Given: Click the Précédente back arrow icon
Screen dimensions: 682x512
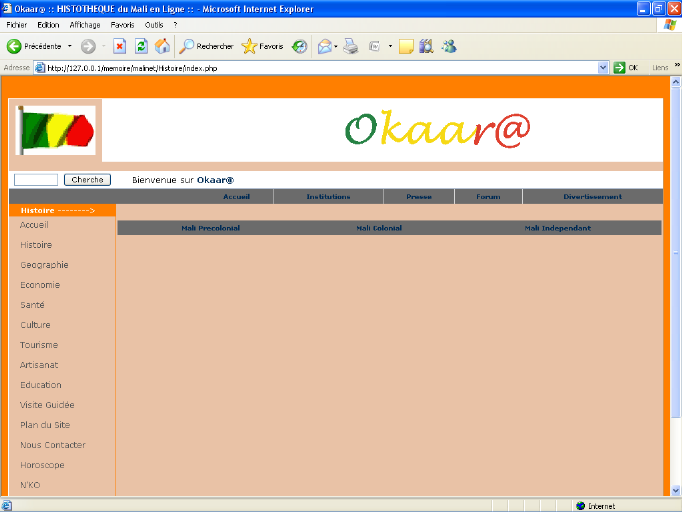Looking at the screenshot, I should click(14, 46).
